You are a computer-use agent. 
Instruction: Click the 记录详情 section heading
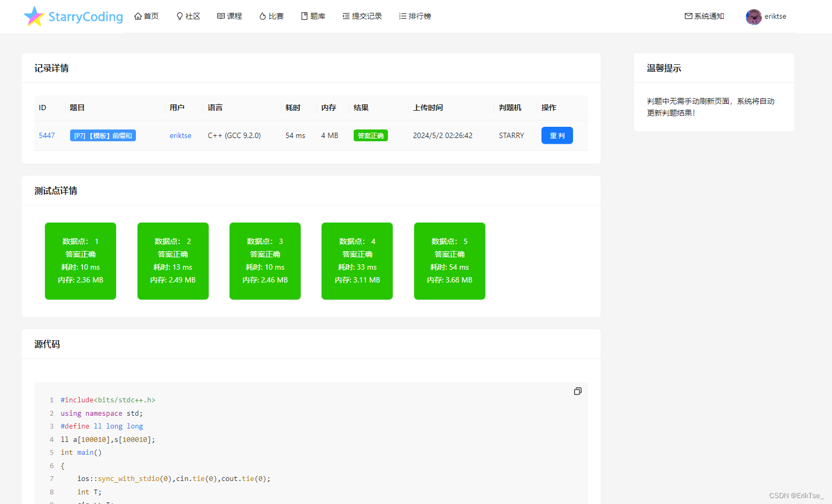click(51, 68)
